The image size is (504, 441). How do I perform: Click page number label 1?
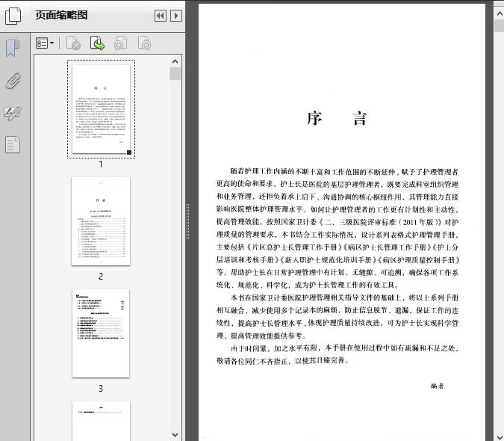(101, 164)
